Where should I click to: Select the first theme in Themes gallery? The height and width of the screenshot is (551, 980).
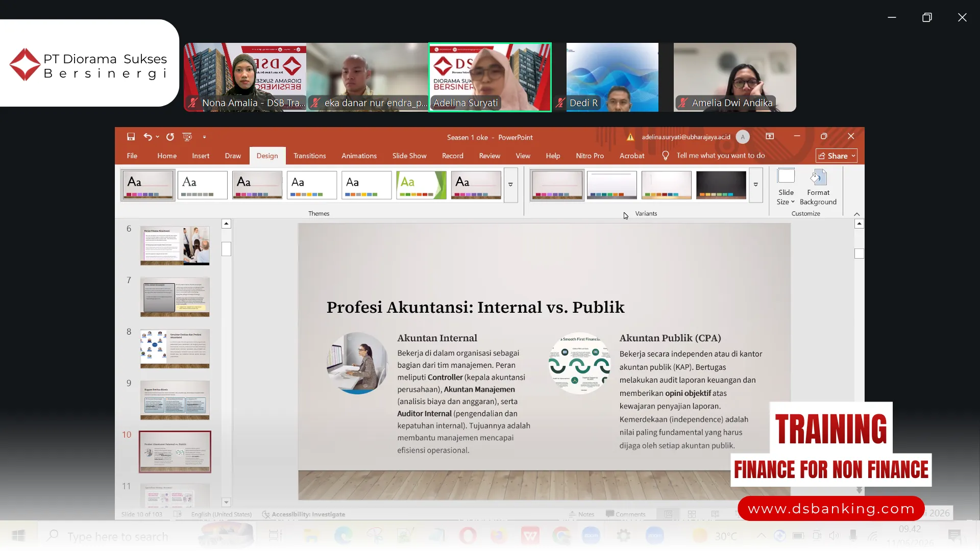pyautogui.click(x=148, y=185)
